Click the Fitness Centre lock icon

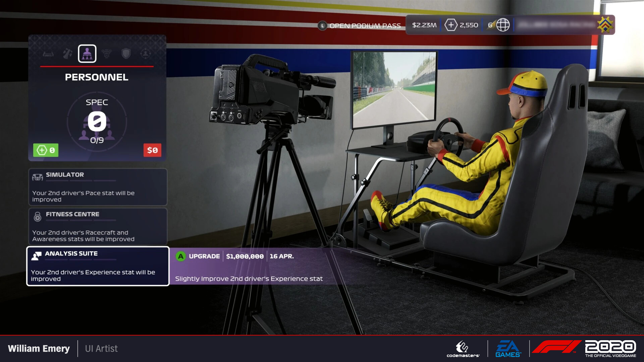point(37,216)
